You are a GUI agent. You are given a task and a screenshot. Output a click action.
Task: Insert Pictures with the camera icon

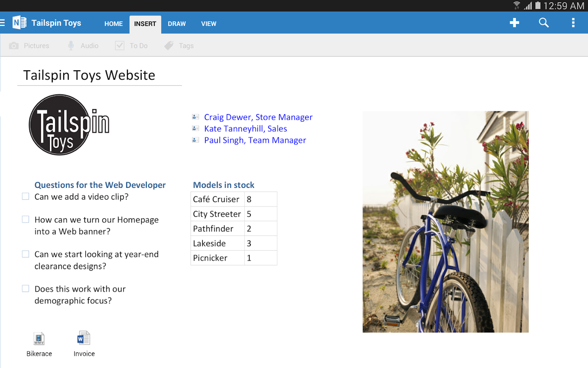pyautogui.click(x=29, y=46)
